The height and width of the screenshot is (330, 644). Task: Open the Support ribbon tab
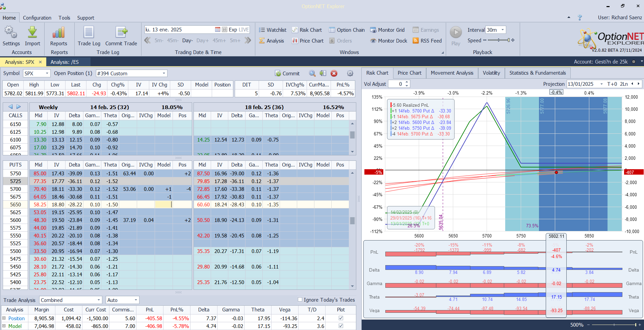click(x=86, y=18)
